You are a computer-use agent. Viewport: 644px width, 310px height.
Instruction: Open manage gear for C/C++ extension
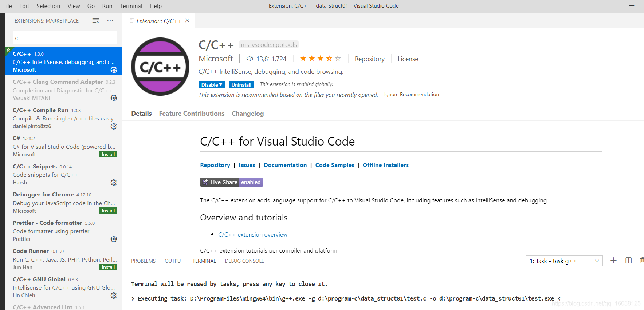point(114,70)
